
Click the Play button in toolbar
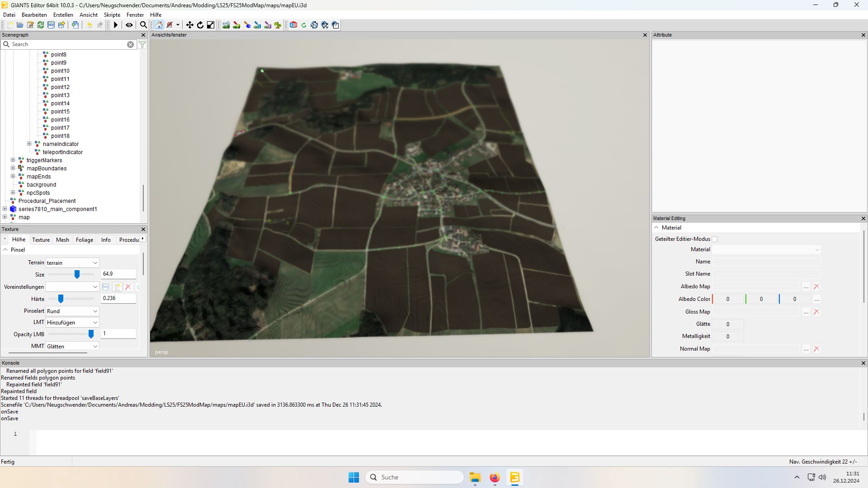(116, 25)
